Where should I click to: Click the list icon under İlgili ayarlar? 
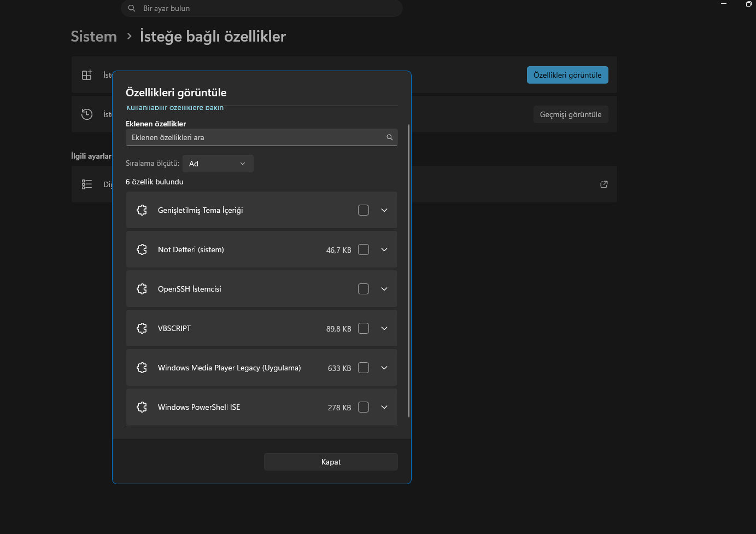pyautogui.click(x=87, y=184)
